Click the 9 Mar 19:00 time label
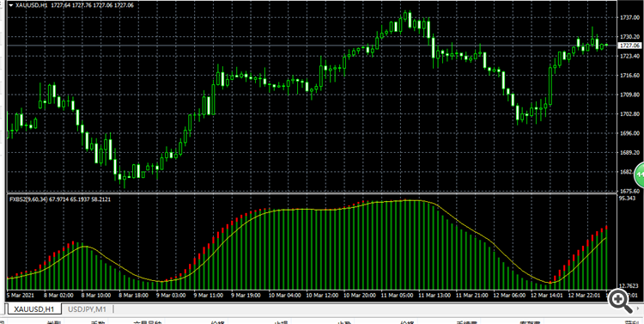644x324 pixels. tap(246, 296)
